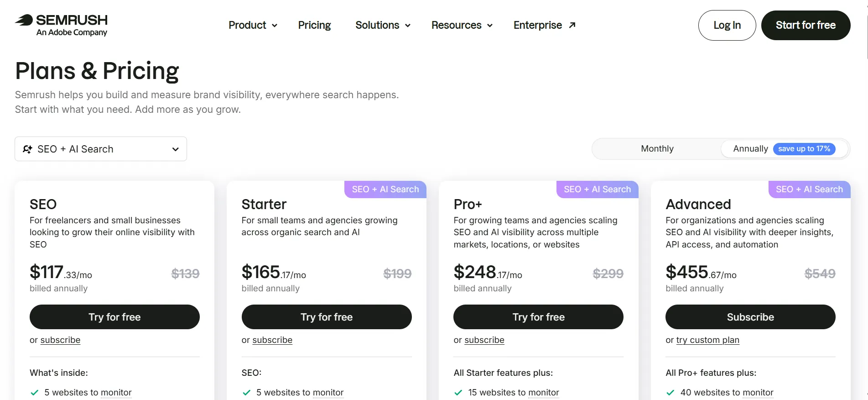Open the Solutions dropdown

pyautogui.click(x=383, y=25)
